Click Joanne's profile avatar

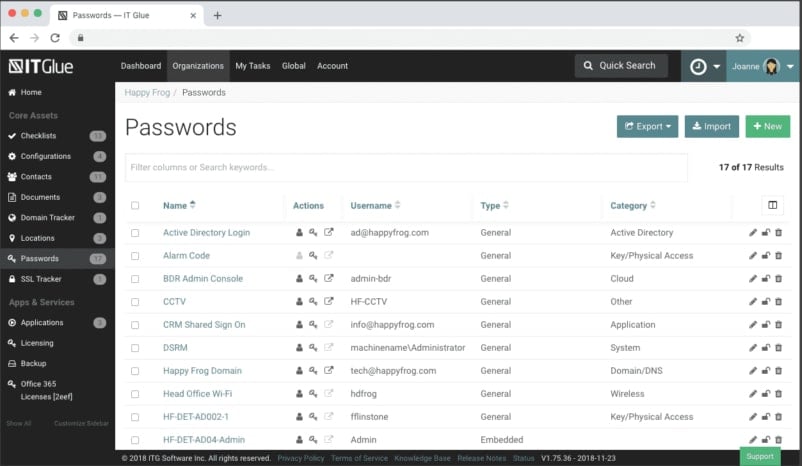[771, 66]
